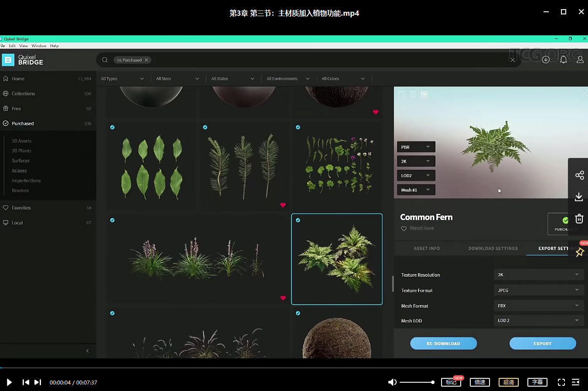The image size is (588, 391).
Task: Remove the 'In: Purchased' search filter chip
Action: pyautogui.click(x=146, y=60)
